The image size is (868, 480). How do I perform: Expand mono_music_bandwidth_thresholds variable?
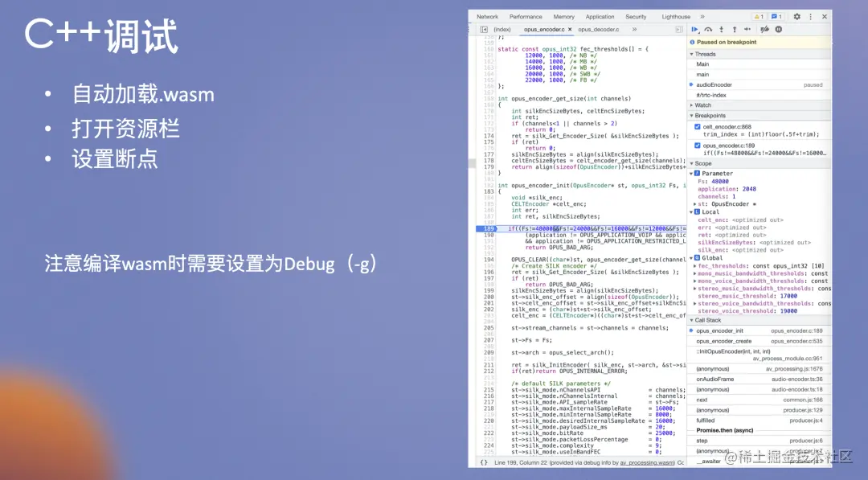tap(695, 273)
